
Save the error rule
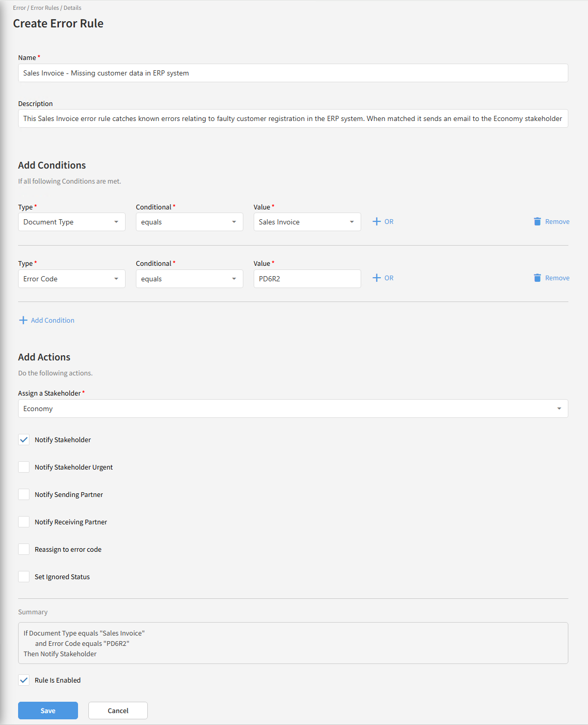(x=48, y=711)
